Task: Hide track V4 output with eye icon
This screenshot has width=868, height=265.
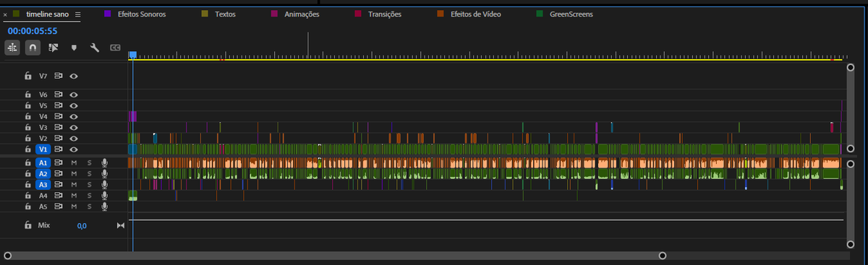Action: coord(74,116)
